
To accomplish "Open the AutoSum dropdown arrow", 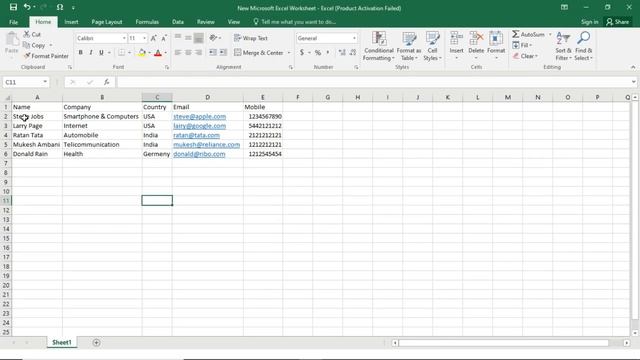I will tap(550, 34).
